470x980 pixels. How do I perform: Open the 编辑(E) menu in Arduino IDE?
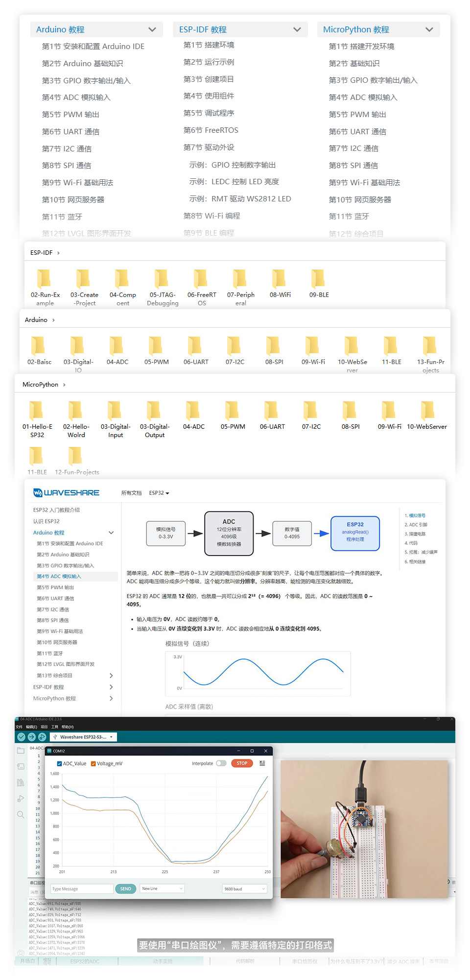(x=31, y=727)
